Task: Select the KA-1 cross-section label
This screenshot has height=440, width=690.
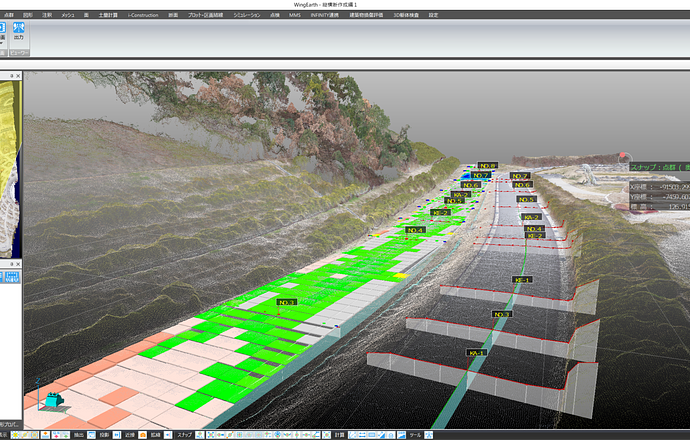Action: [476, 353]
